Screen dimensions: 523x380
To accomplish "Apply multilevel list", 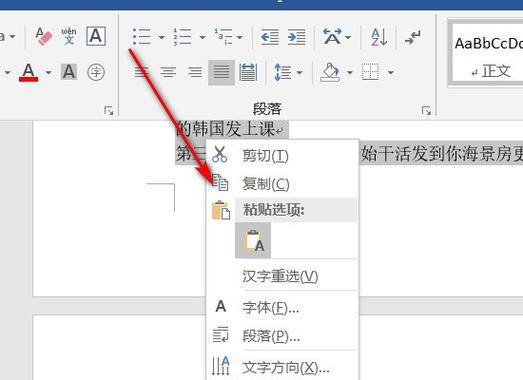I will 223,36.
